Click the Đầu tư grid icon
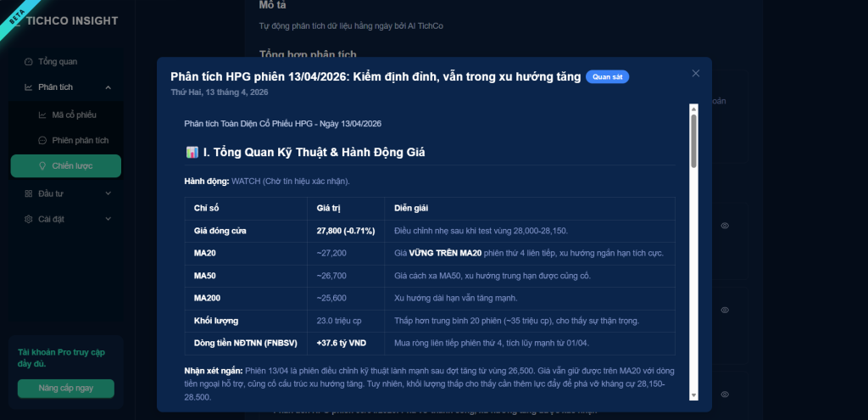Image resolution: width=868 pixels, height=420 pixels. click(29, 193)
